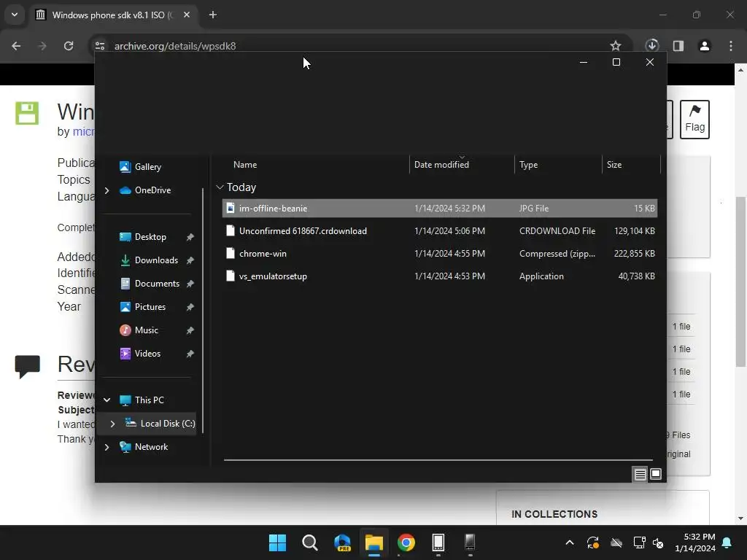Reload the archive.org page
This screenshot has width=747, height=560.
(69, 46)
